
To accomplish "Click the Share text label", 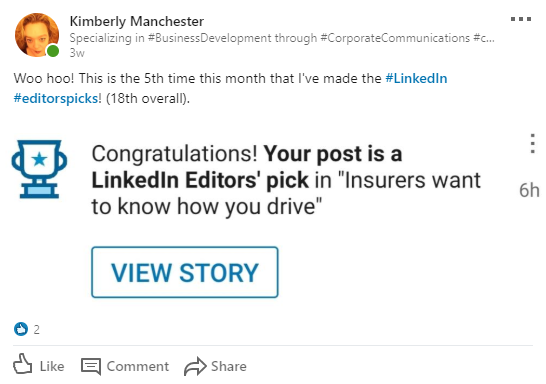I will (229, 366).
